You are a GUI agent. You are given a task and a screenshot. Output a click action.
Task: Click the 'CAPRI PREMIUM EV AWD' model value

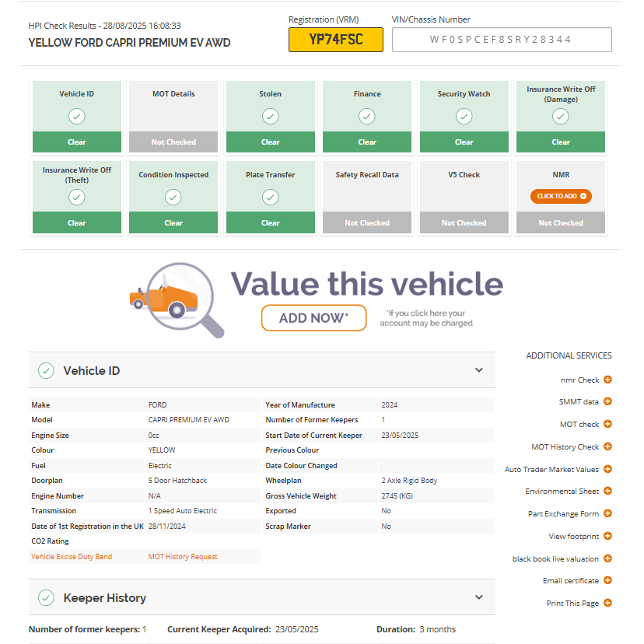click(x=188, y=420)
